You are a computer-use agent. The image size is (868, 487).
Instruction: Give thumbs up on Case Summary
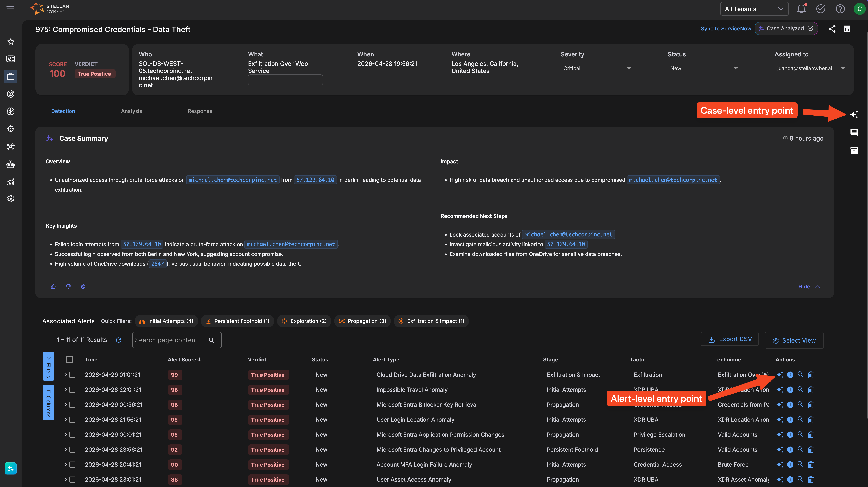[x=53, y=287]
